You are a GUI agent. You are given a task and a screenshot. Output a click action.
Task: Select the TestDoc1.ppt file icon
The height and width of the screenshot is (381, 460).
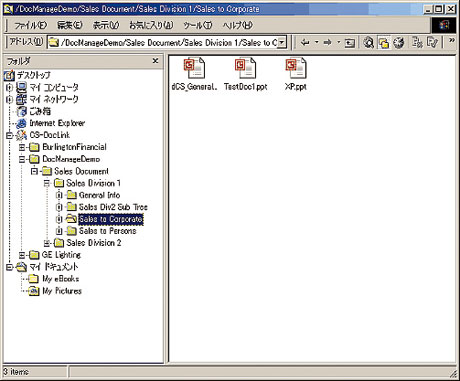pos(245,68)
